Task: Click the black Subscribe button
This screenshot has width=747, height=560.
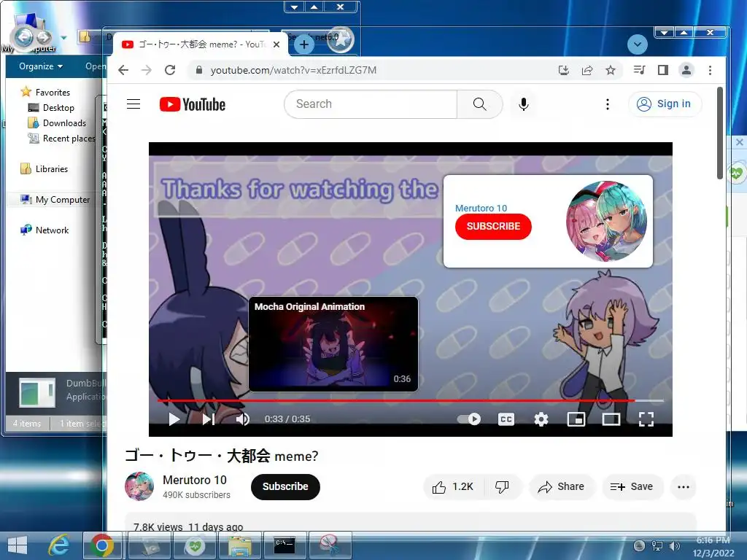Action: pos(285,486)
